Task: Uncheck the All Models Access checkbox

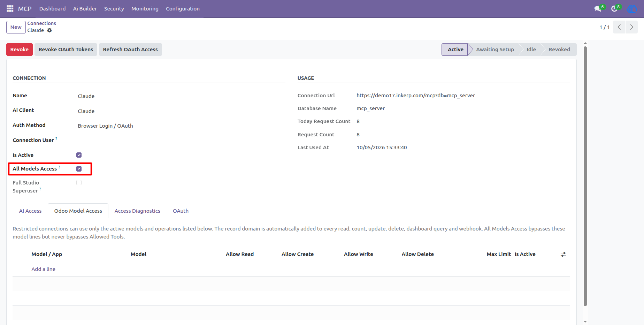Action: [79, 169]
